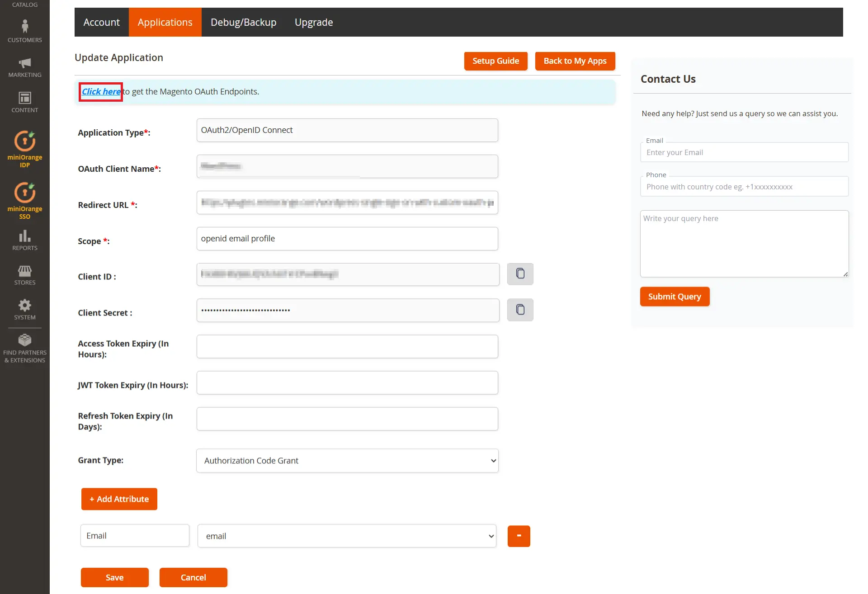Open miniOrange IDP sidebar item
The width and height of the screenshot is (868, 594).
pos(25,149)
